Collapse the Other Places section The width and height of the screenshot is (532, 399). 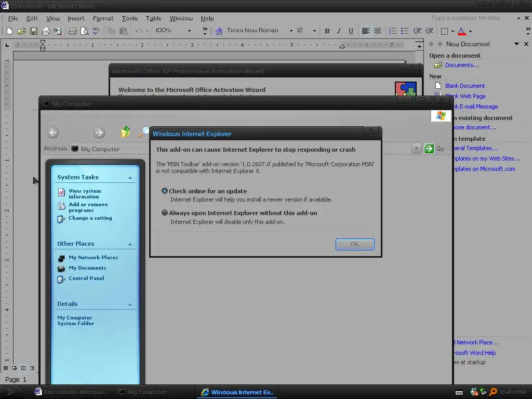point(130,244)
